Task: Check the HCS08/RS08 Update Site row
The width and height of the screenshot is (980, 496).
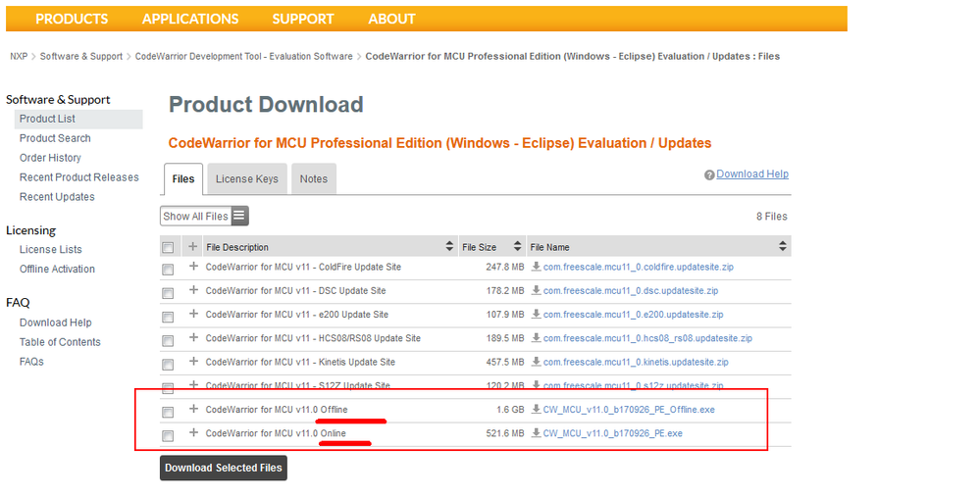Action: [x=168, y=340]
